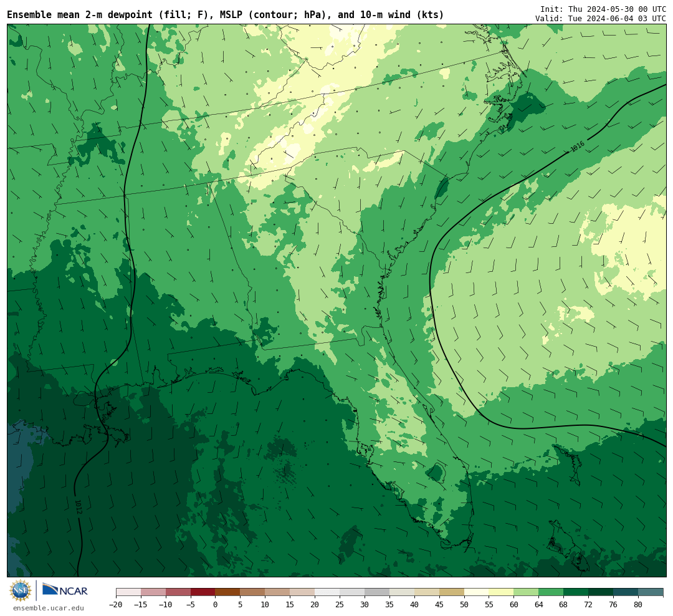Click the -20 colorbar tick label
The width and height of the screenshot is (673, 616).
click(116, 604)
